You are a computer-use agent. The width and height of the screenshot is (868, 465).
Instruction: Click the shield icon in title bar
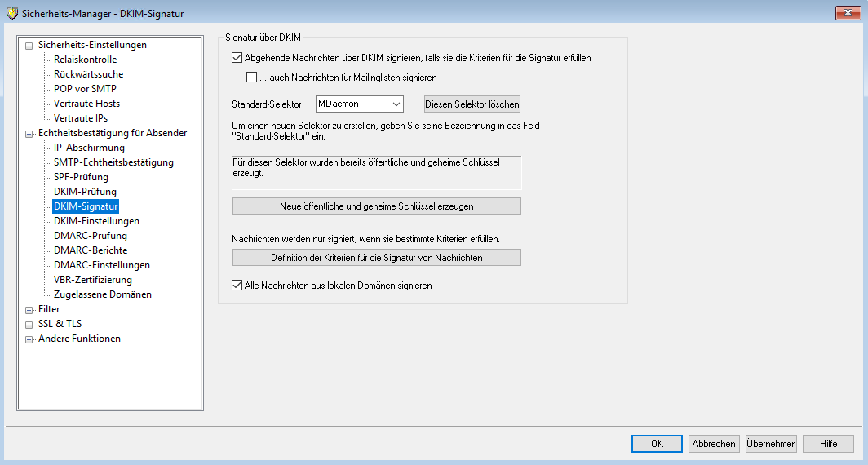(11, 12)
